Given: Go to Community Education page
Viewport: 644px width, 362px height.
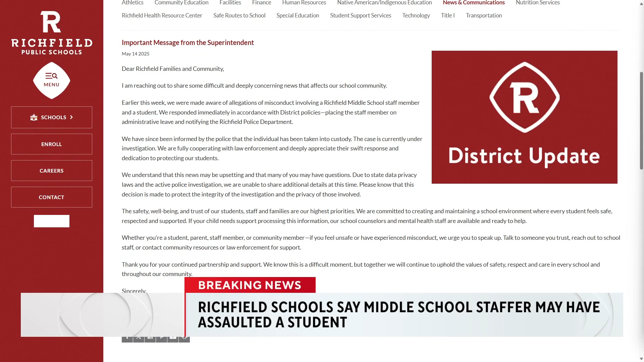Looking at the screenshot, I should [181, 3].
